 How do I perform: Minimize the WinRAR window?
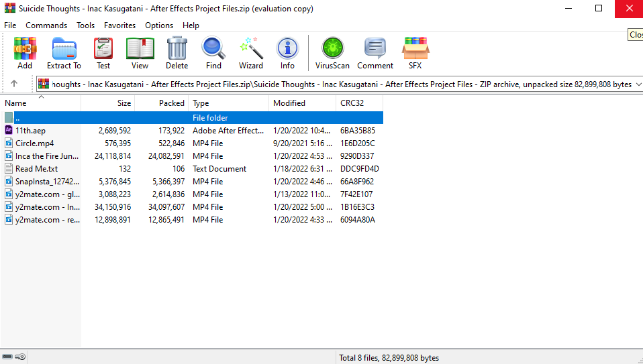click(568, 8)
